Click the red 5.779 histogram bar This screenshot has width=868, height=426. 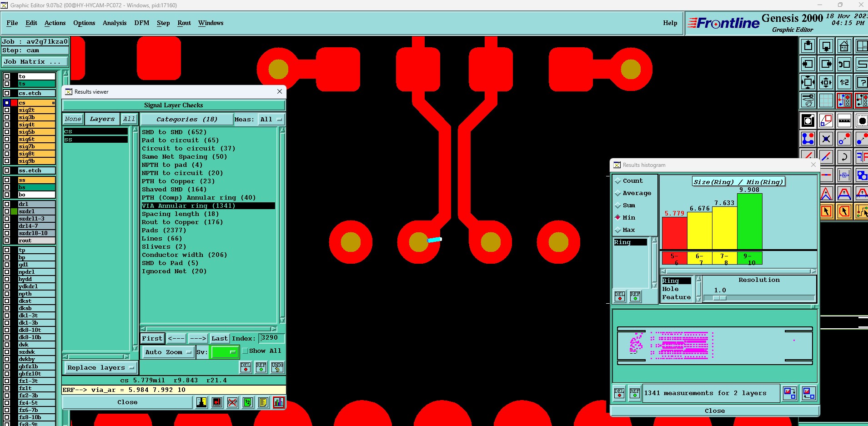(674, 233)
